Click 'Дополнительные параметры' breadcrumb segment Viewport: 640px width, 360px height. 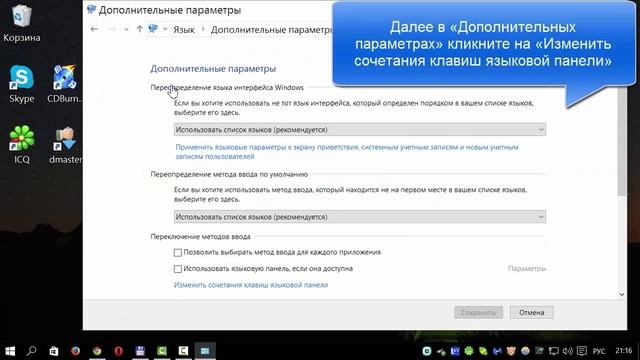pyautogui.click(x=272, y=29)
